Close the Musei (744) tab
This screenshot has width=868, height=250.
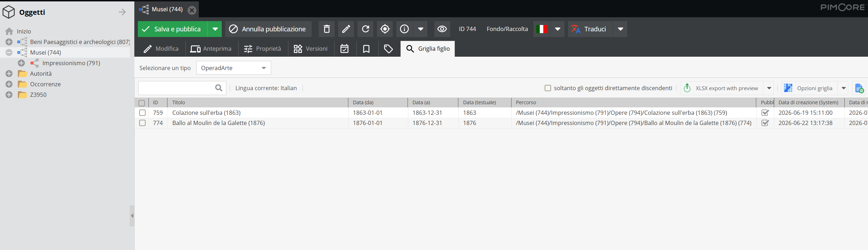coord(192,10)
